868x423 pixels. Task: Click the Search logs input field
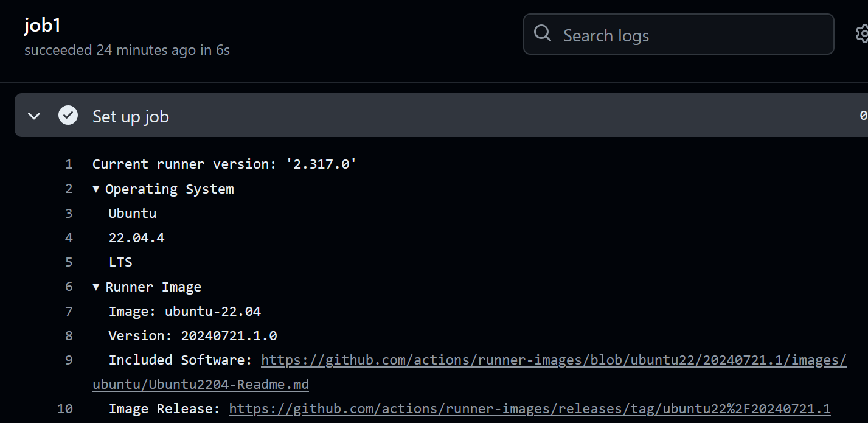pos(678,35)
